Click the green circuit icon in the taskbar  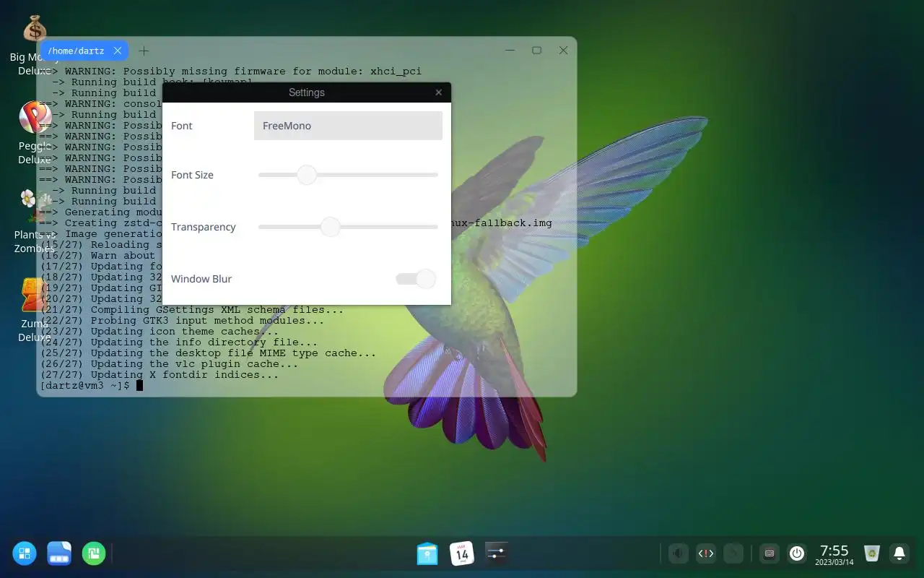click(94, 553)
